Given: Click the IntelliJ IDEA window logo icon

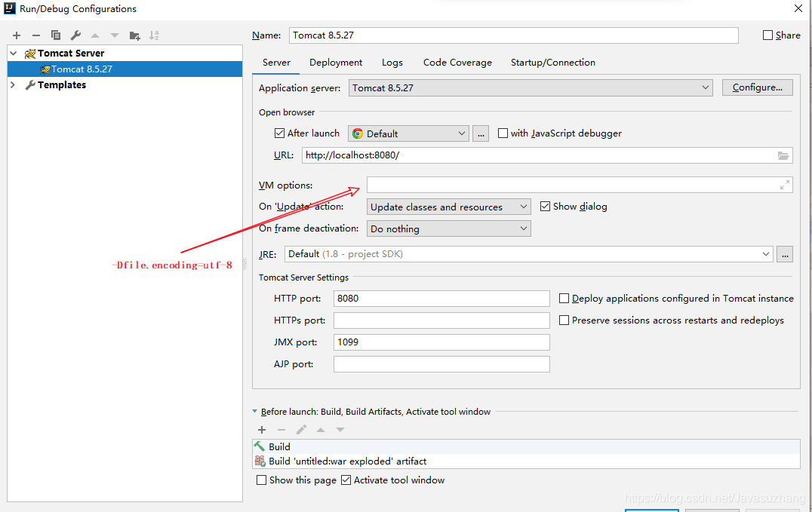Looking at the screenshot, I should (x=9, y=8).
